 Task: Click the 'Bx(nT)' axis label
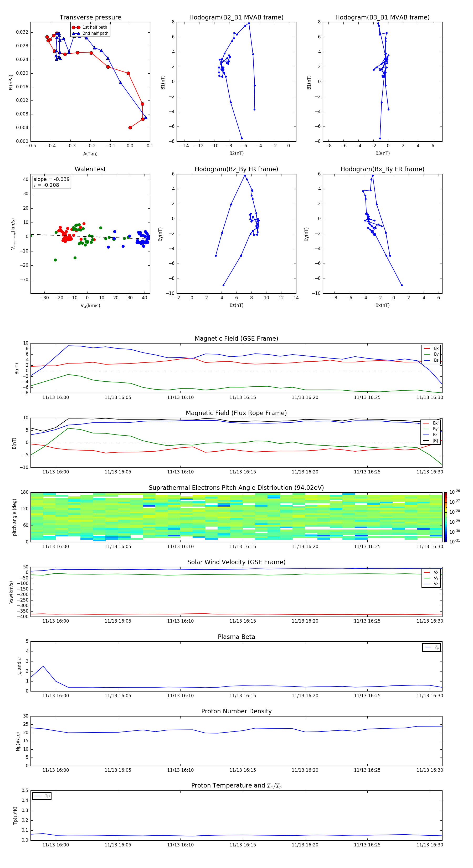tap(382, 305)
